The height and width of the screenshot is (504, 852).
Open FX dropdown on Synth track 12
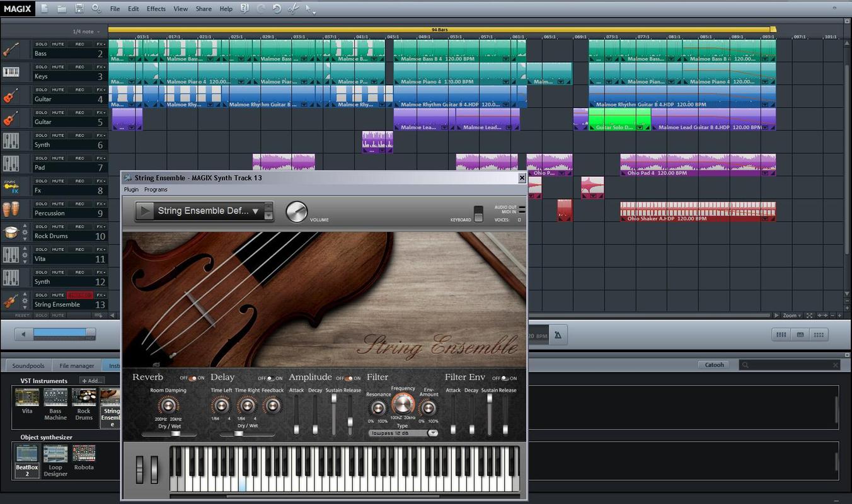100,272
